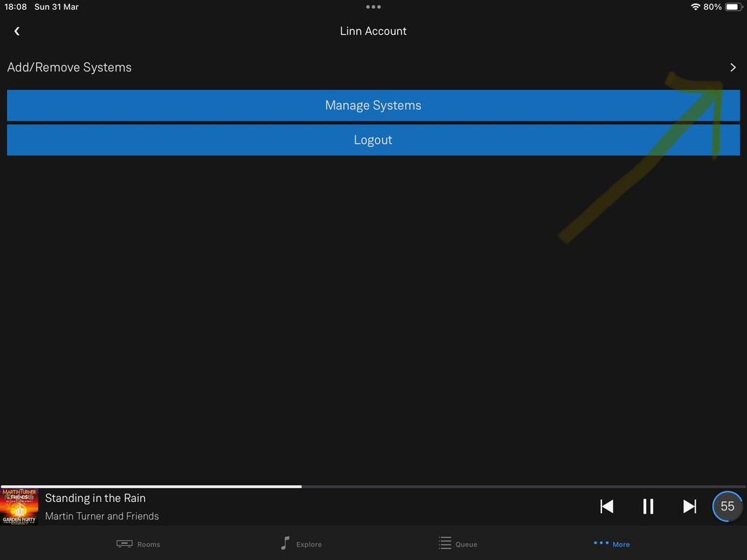
Task: Open Add/Remove Systems via right chevron
Action: (x=733, y=68)
